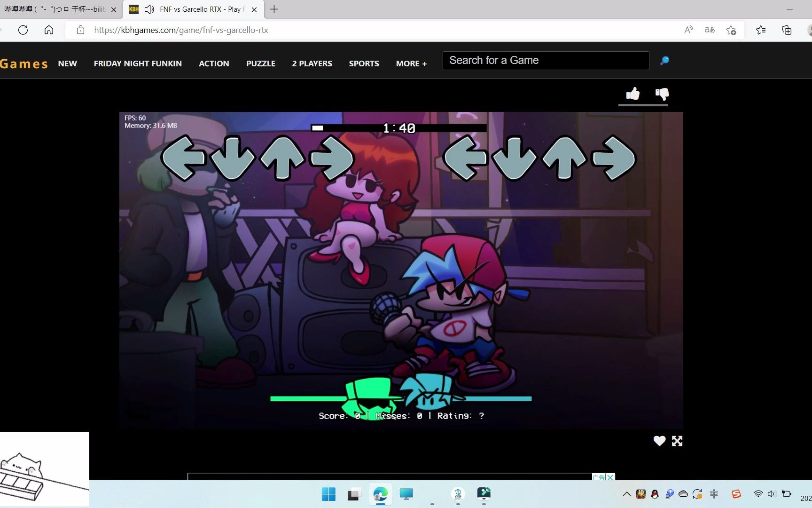
Task: Open the 2 PLAYERS category
Action: point(312,63)
